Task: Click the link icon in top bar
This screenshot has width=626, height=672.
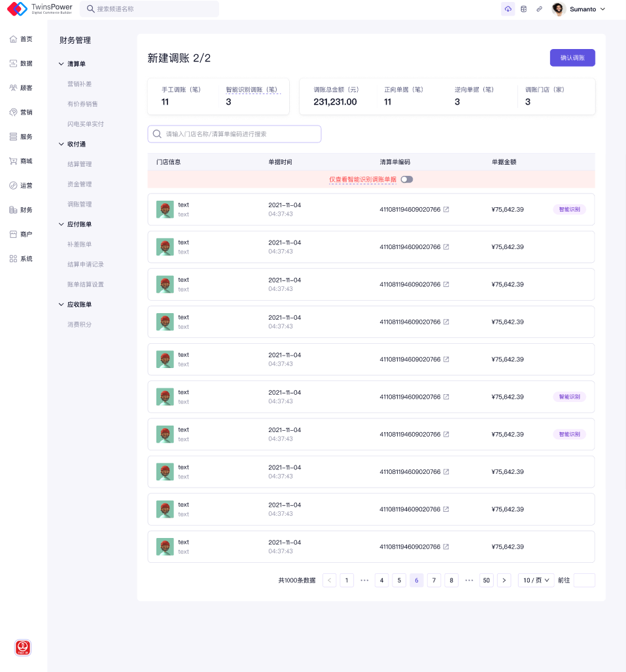Action: point(539,9)
